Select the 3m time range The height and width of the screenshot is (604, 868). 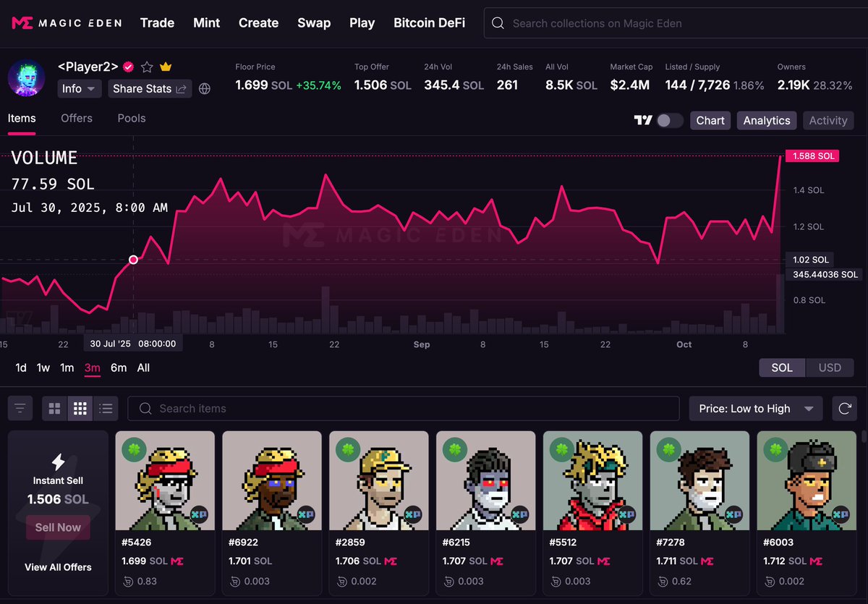(x=92, y=367)
